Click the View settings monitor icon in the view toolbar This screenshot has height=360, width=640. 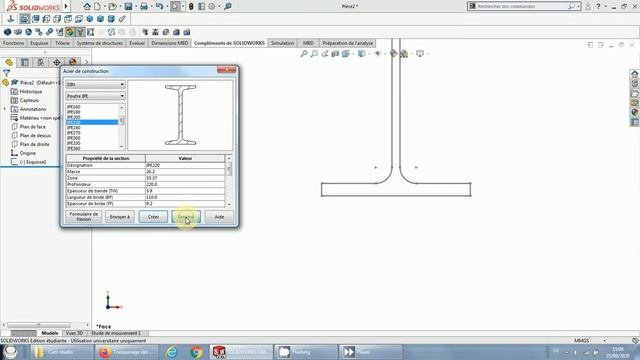click(x=420, y=54)
